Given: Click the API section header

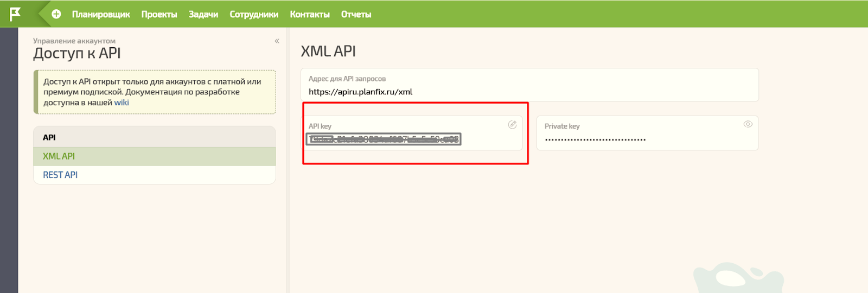Looking at the screenshot, I should click(155, 137).
